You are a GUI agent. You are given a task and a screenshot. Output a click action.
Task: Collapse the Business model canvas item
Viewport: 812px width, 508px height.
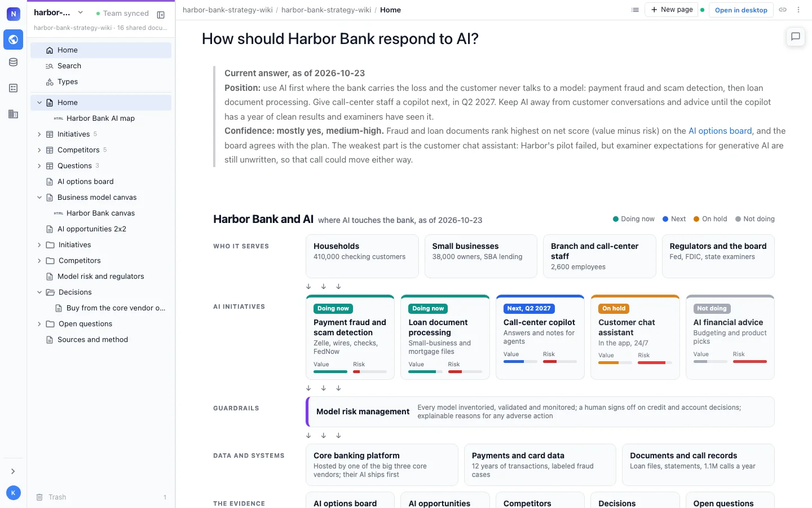pos(39,198)
